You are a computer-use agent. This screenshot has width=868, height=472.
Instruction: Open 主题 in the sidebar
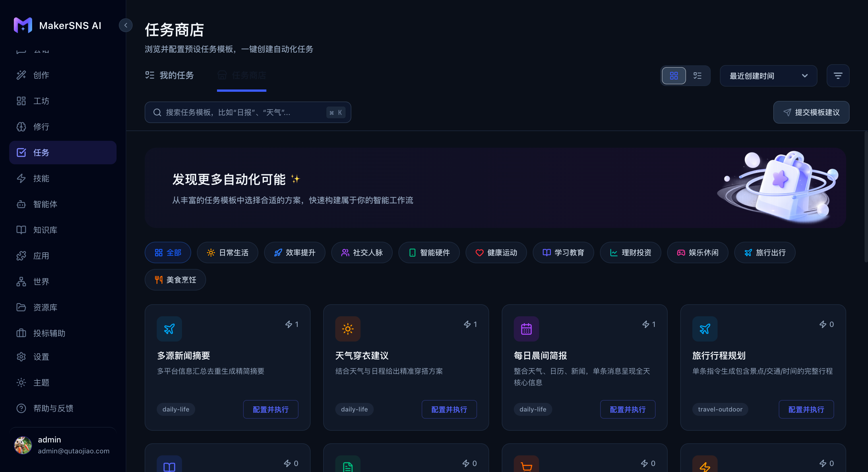(x=63, y=383)
